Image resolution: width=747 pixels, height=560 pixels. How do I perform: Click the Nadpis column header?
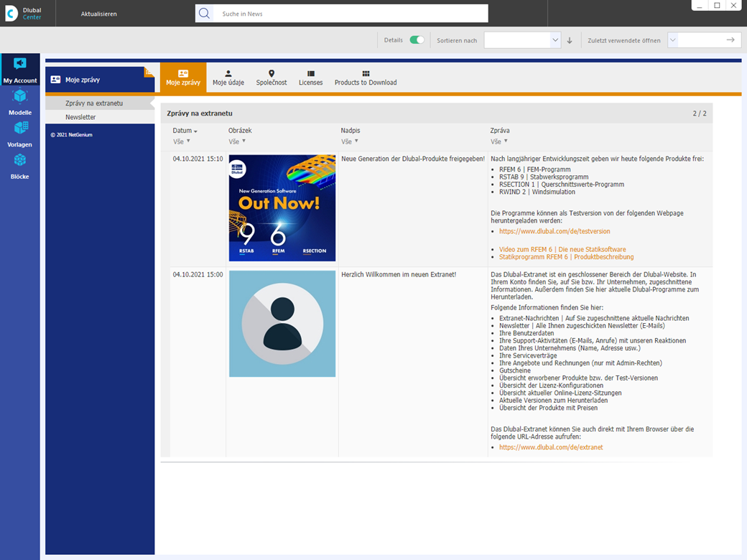coord(351,131)
